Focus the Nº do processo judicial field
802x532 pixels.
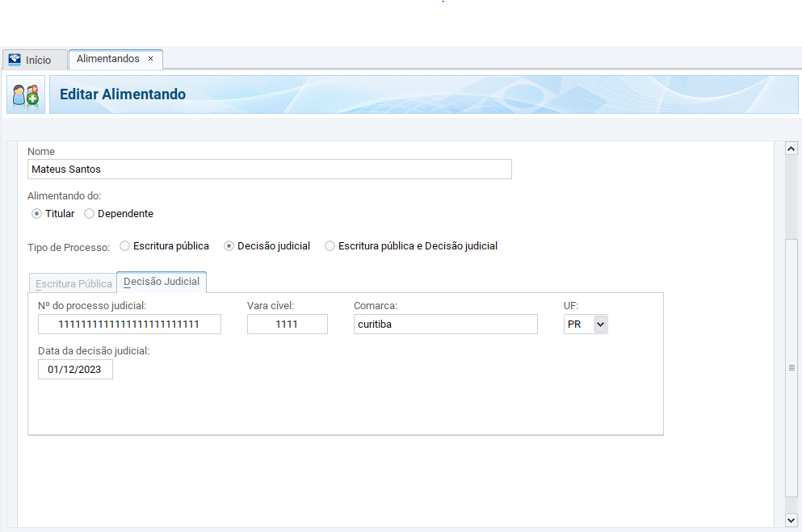pyautogui.click(x=129, y=324)
